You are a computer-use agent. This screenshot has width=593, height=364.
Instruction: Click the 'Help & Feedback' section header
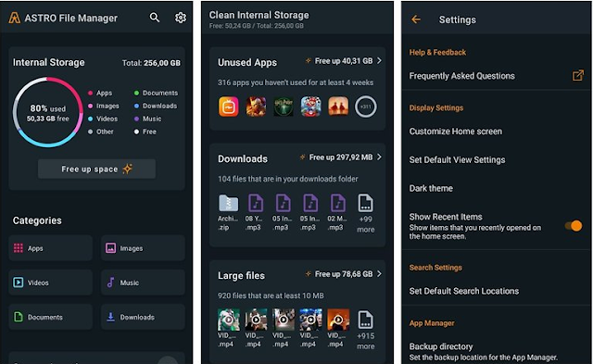[437, 52]
